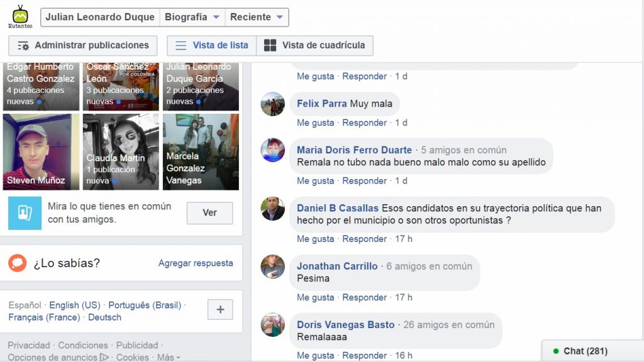Image resolution: width=644 pixels, height=362 pixels.
Task: Open Felix Parra's profile picture
Action: 273,104
